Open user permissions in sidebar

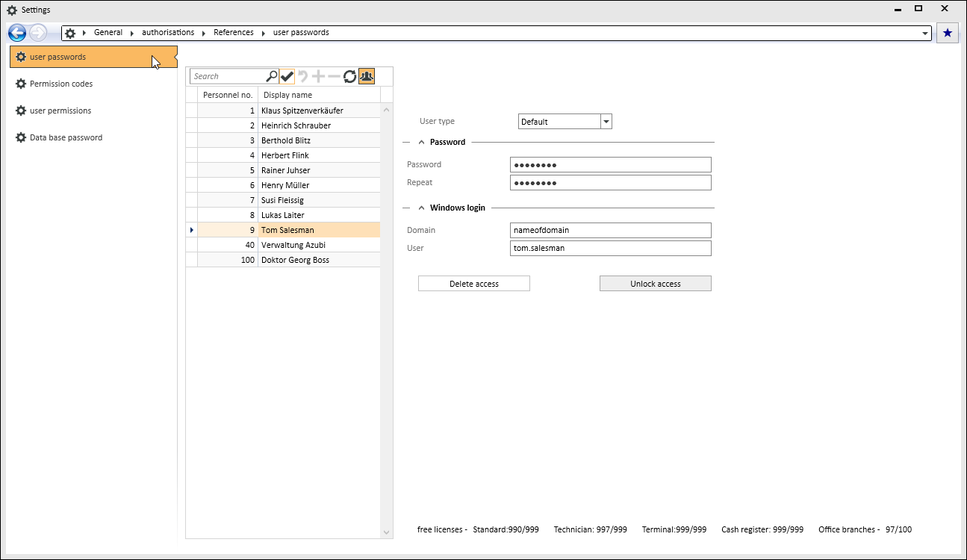[60, 111]
